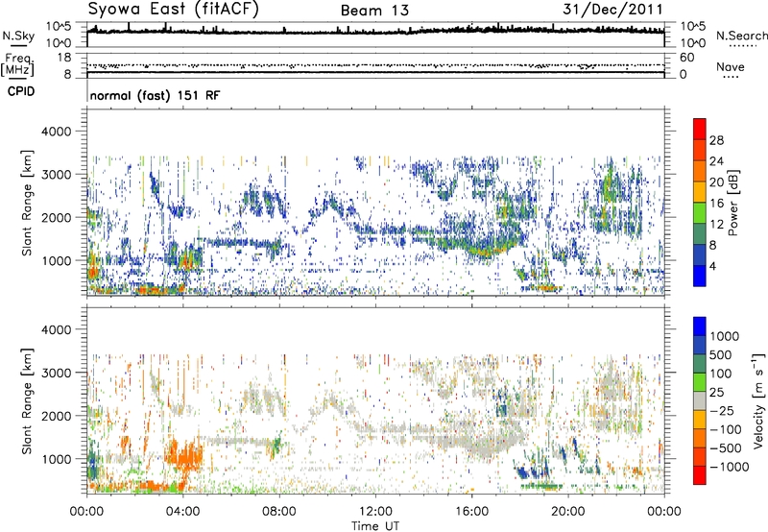Click the 'Velocity [m s-1]' color bar label
This screenshot has height=532, width=768.
coord(758,400)
